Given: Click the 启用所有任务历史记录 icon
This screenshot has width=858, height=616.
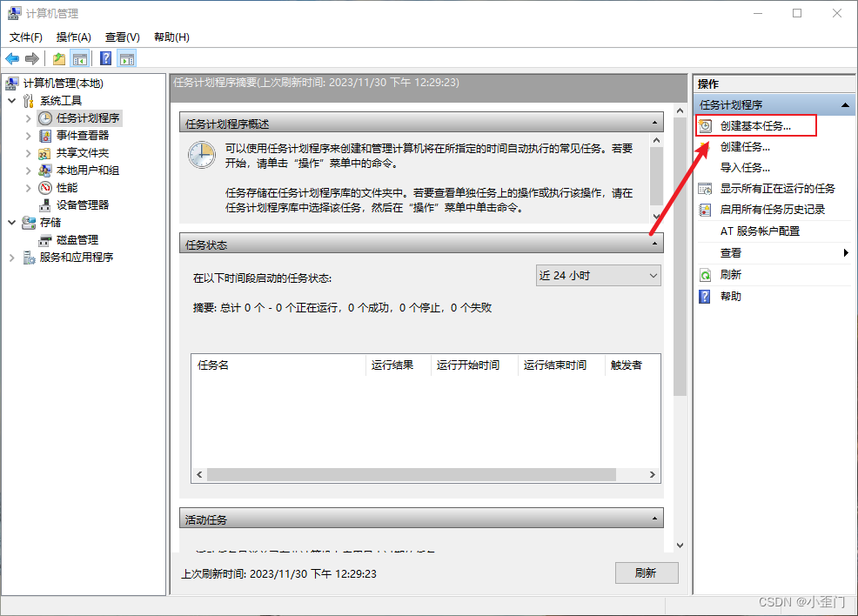Looking at the screenshot, I should coord(706,210).
